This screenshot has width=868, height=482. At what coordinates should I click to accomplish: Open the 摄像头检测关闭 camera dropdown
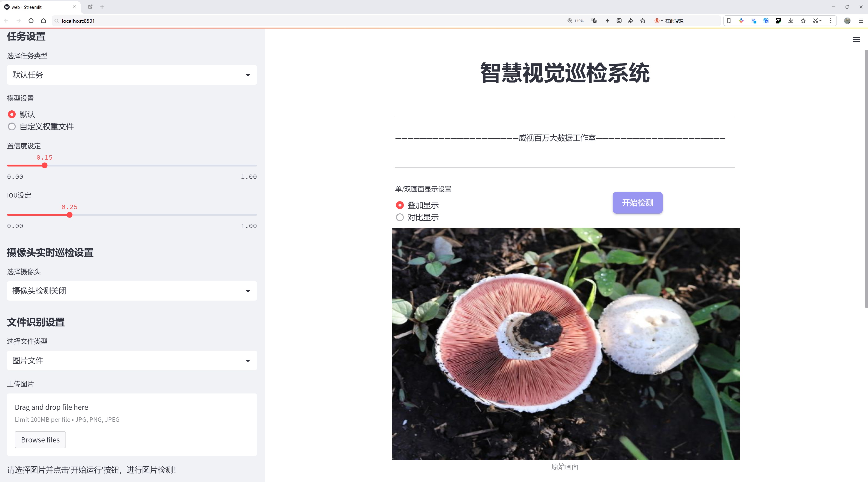[132, 291]
